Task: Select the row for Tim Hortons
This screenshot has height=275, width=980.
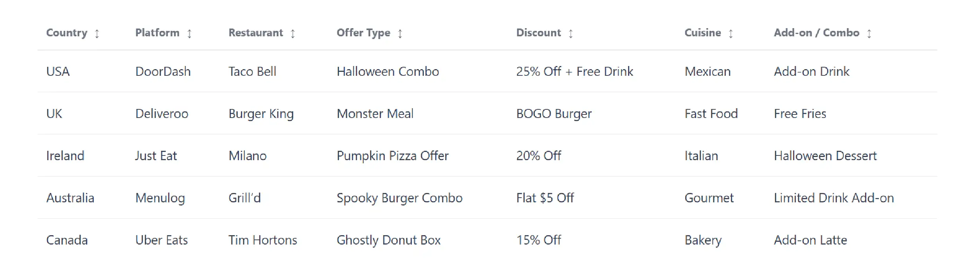Action: pyautogui.click(x=263, y=240)
